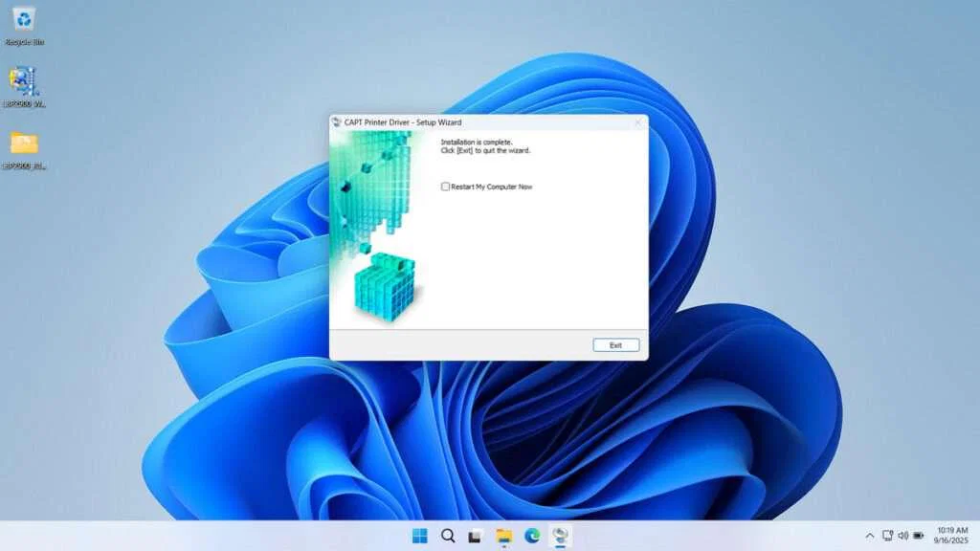Viewport: 980px width, 551px height.
Task: Click the teal cube graphic in the wizard
Action: click(x=388, y=287)
